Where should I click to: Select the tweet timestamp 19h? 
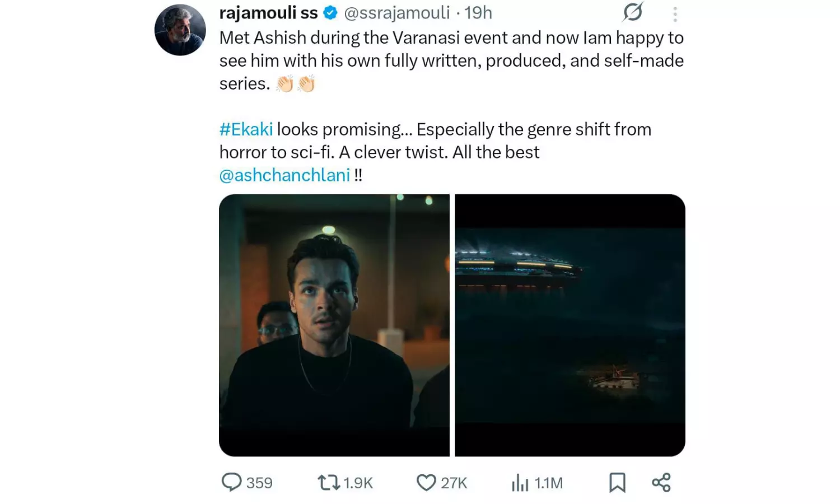(x=480, y=12)
